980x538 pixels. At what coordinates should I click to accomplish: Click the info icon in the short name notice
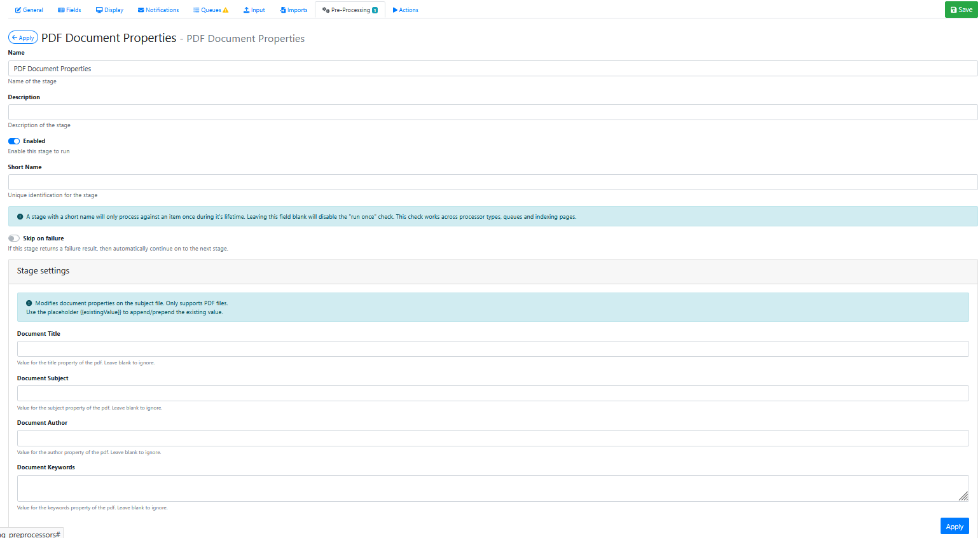(20, 217)
